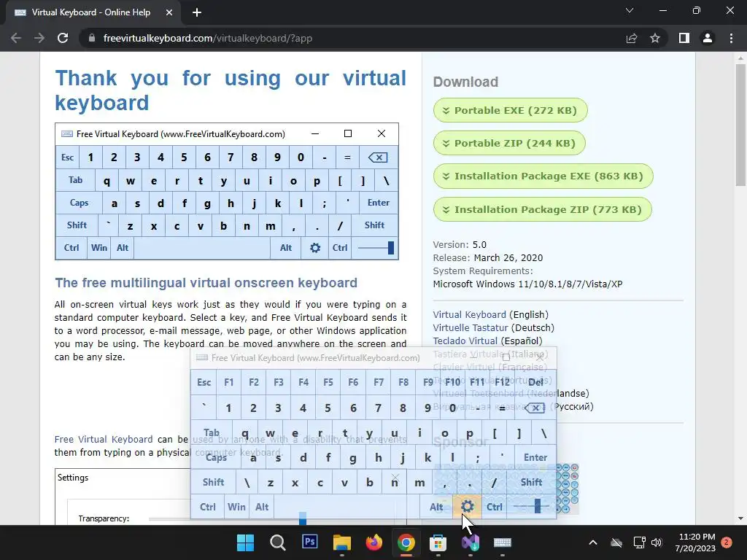This screenshot has height=560, width=747.
Task: Open File Explorer from taskbar
Action: click(x=341, y=542)
